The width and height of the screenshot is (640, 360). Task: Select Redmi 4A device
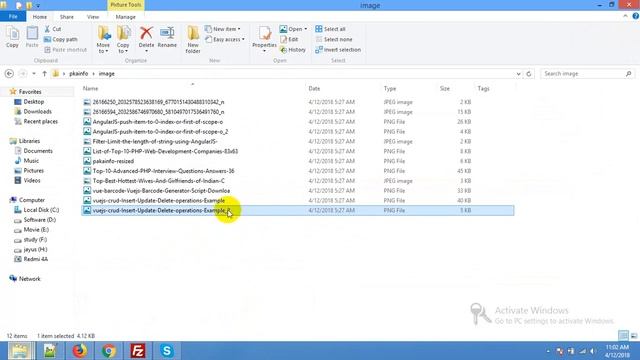pyautogui.click(x=31, y=259)
